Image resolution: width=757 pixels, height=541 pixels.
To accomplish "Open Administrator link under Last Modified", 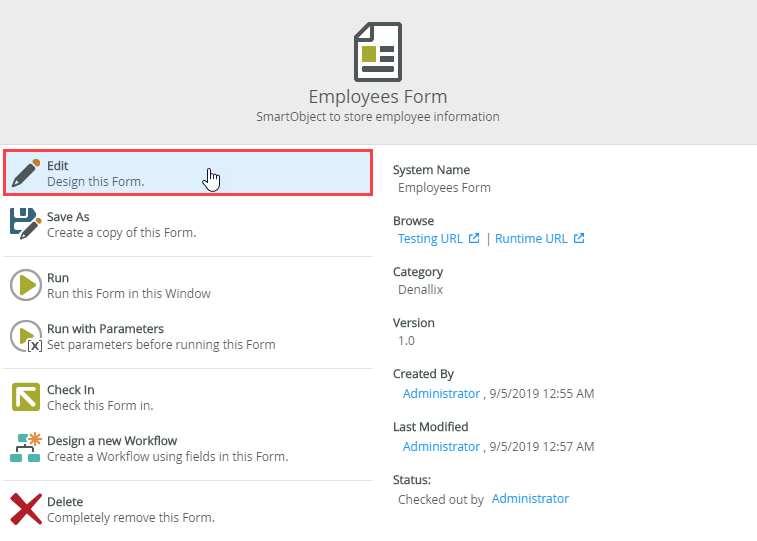I will click(441, 447).
